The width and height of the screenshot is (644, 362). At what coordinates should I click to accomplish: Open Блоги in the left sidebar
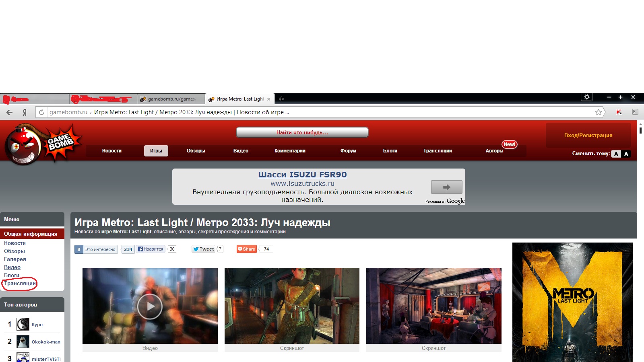pyautogui.click(x=12, y=275)
